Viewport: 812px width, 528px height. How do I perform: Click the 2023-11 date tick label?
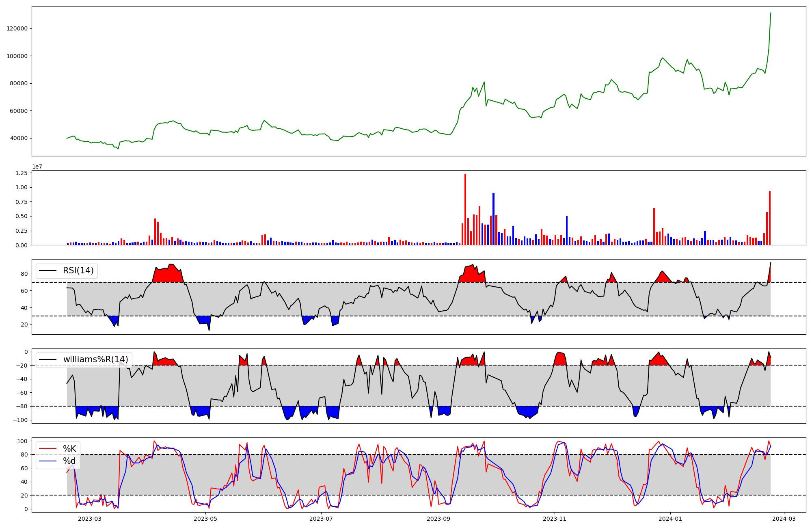point(555,519)
